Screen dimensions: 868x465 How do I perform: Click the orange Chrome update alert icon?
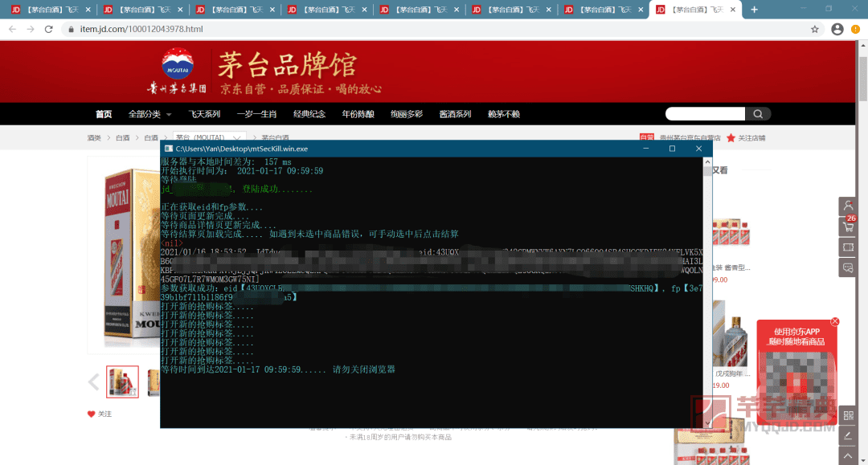tap(855, 29)
